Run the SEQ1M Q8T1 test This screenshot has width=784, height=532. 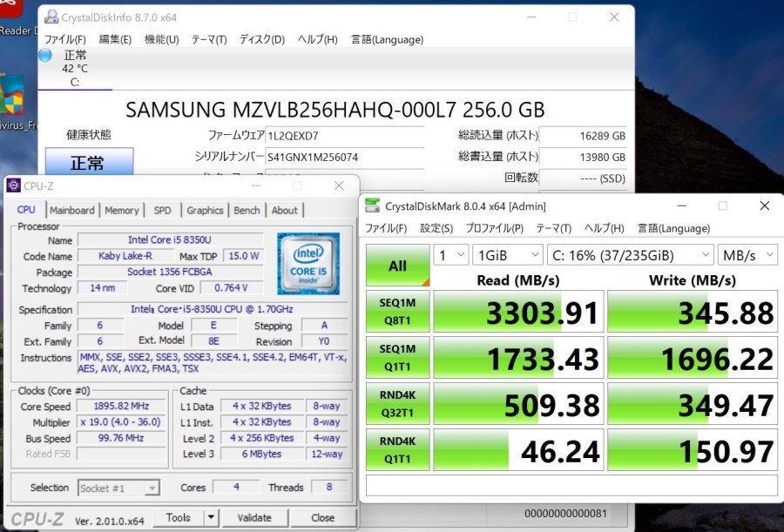coord(397,312)
